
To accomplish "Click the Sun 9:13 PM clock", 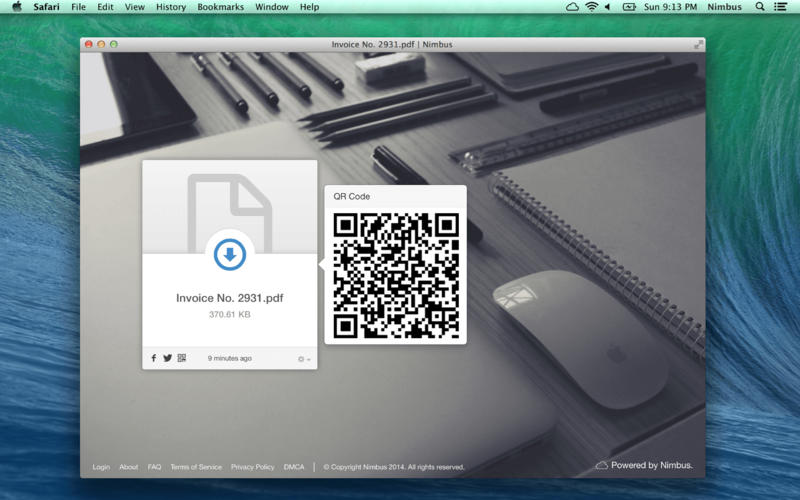I will tap(670, 7).
